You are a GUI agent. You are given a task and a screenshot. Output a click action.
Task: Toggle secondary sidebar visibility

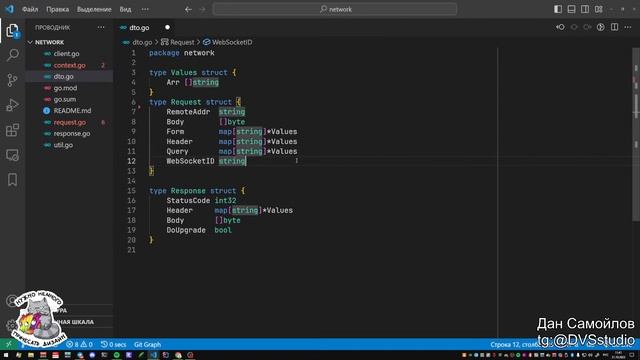tap(585, 9)
